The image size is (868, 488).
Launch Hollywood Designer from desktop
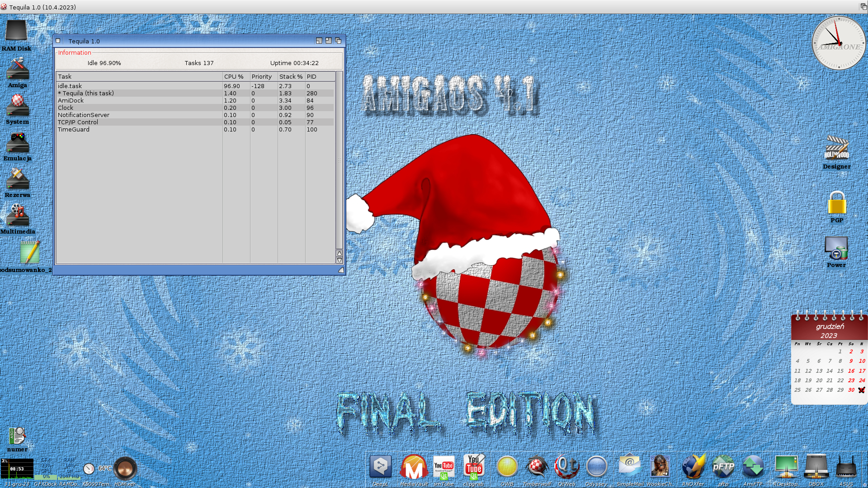pos(836,152)
